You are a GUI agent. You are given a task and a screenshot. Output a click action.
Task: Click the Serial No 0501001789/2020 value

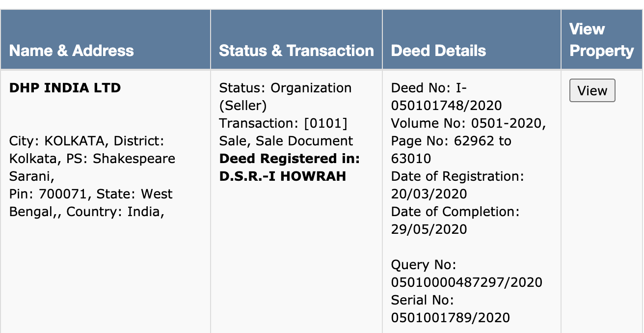pos(450,318)
